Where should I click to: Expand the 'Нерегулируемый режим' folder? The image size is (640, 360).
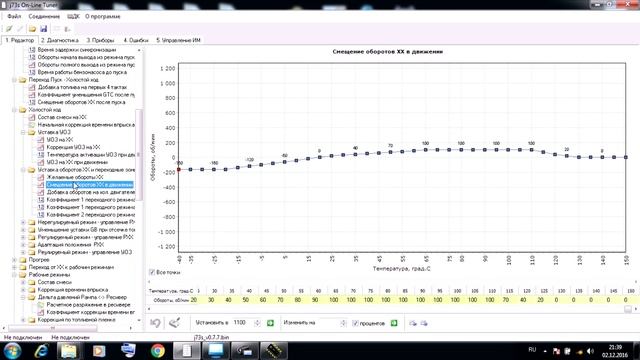tap(23, 222)
